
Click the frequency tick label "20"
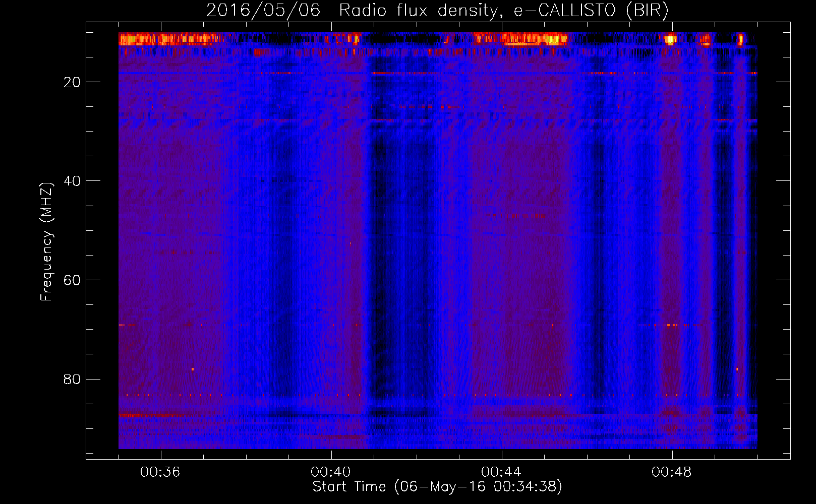click(x=73, y=82)
